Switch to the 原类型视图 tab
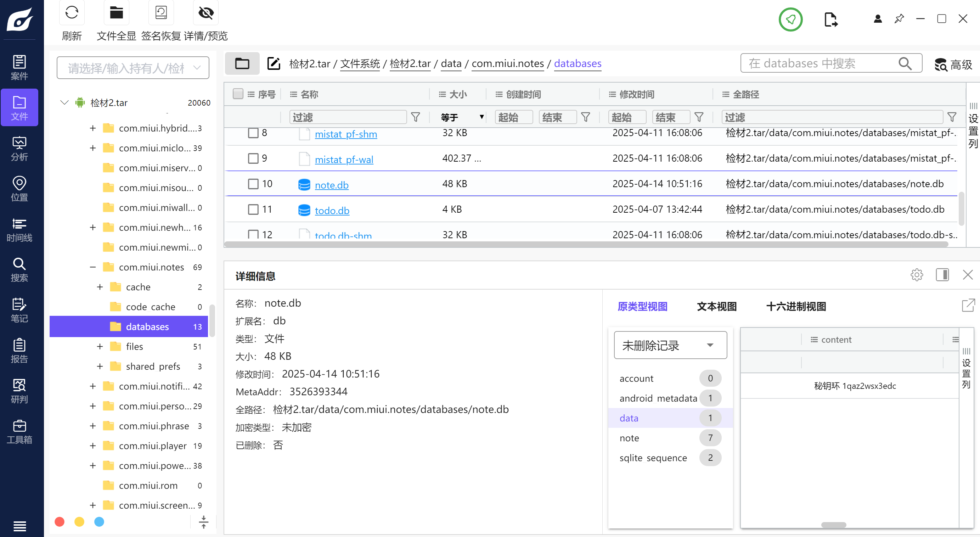Viewport: 980px width, 537px height. pos(642,306)
